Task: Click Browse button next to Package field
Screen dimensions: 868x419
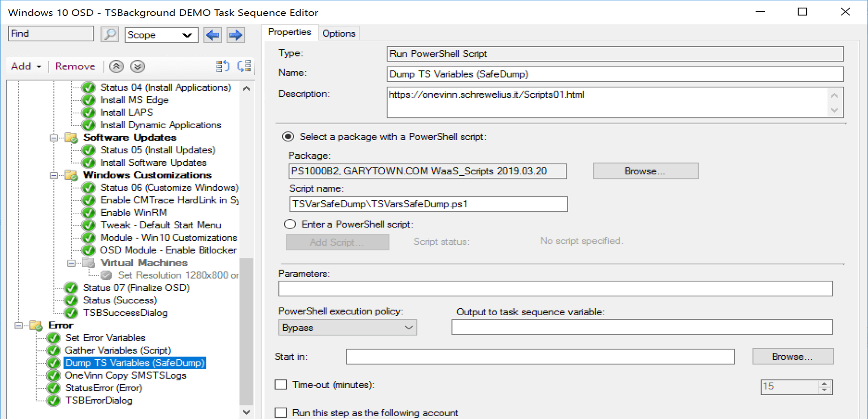Action: click(x=646, y=171)
